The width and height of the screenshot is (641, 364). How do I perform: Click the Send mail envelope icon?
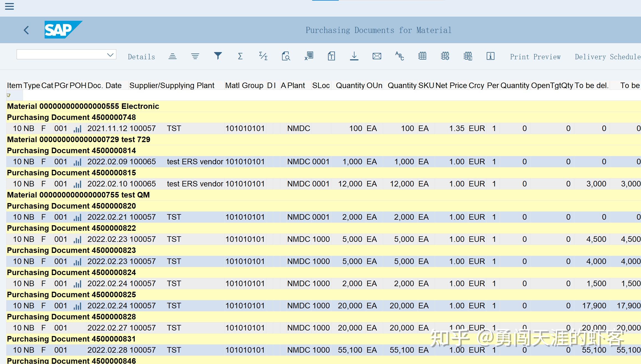pos(377,56)
